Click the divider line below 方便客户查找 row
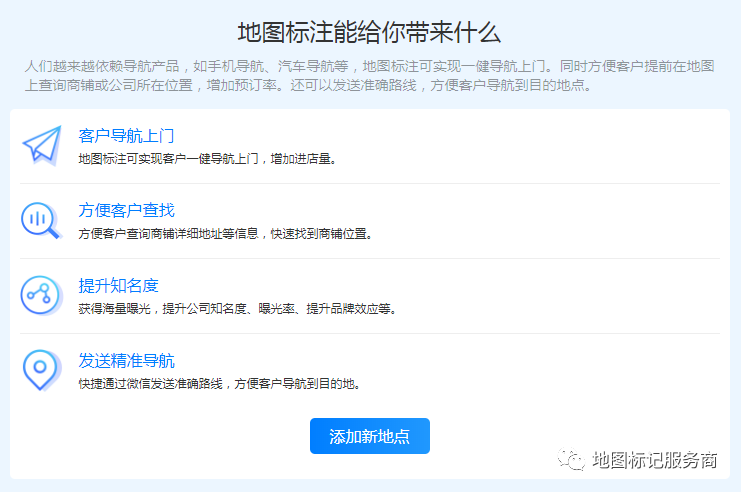This screenshot has height=492, width=741. [x=369, y=259]
